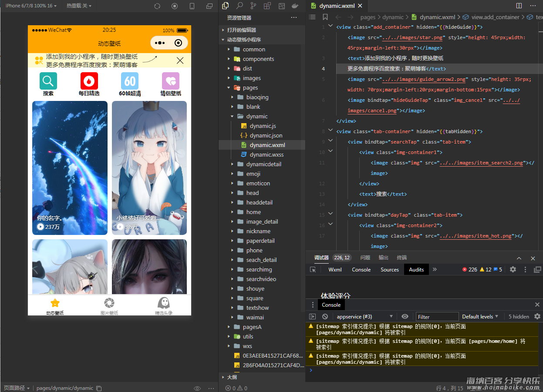Open the Docker whale icon
Image resolution: width=543 pixels, height=392 pixels.
pyautogui.click(x=295, y=6)
